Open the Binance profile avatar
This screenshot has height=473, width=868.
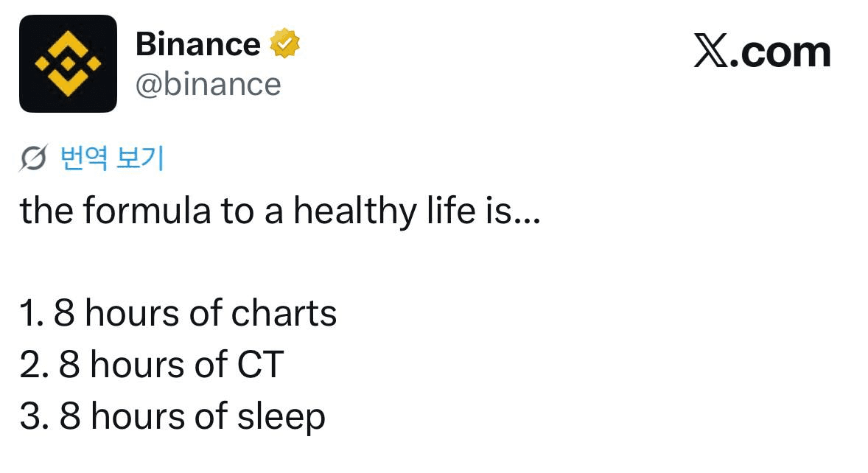(x=68, y=64)
